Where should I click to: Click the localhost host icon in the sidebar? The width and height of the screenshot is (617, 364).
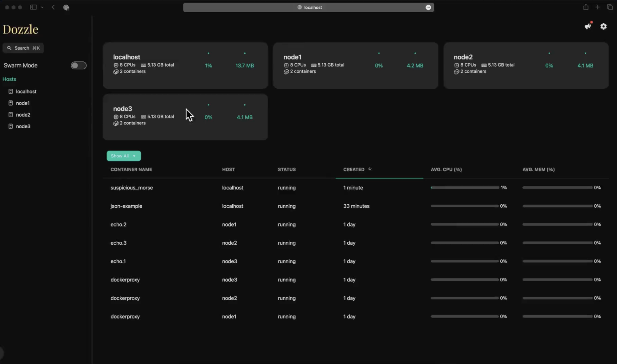(10, 91)
